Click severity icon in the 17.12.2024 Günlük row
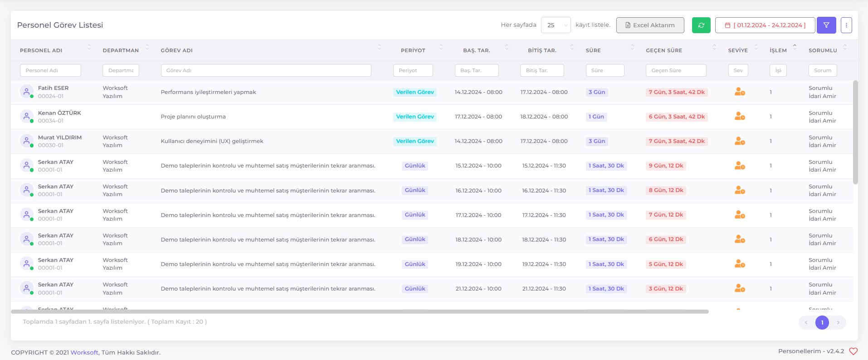 pos(740,215)
